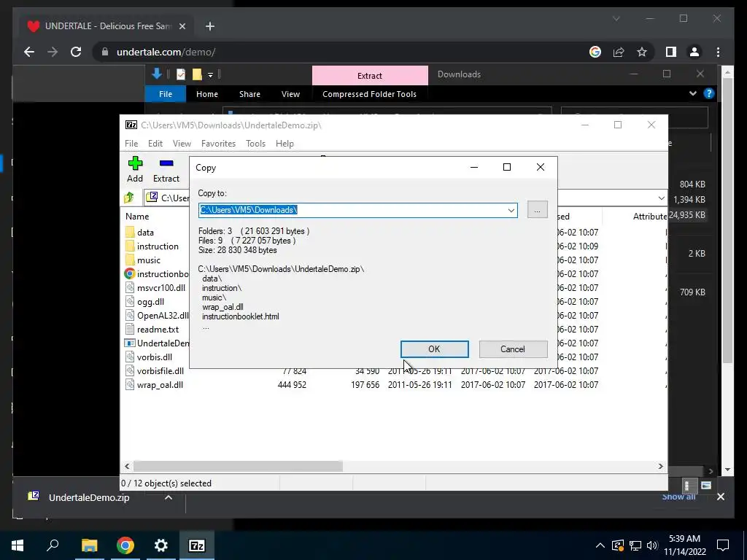The width and height of the screenshot is (747, 560).
Task: Open the Edit menu in 7-Zip
Action: [155, 144]
